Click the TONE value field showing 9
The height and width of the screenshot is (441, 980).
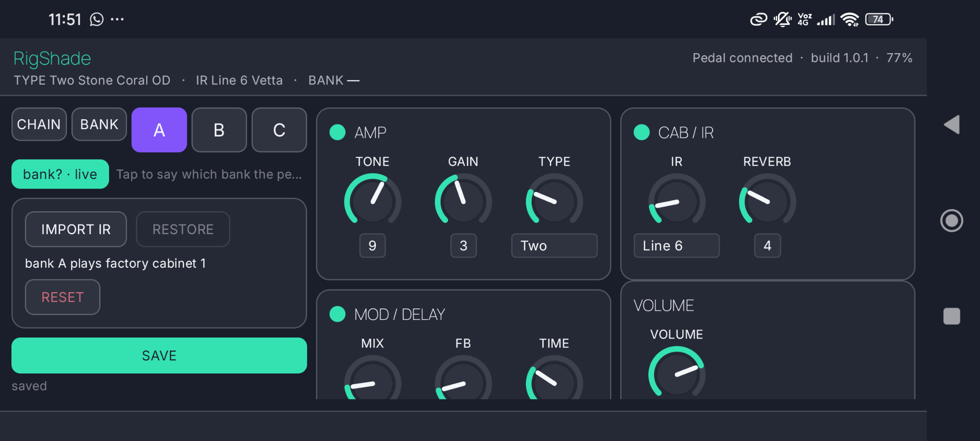tap(372, 246)
